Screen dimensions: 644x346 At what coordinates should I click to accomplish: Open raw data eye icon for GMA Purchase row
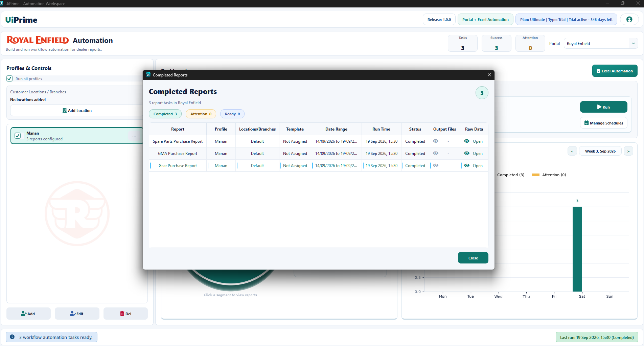[467, 153]
